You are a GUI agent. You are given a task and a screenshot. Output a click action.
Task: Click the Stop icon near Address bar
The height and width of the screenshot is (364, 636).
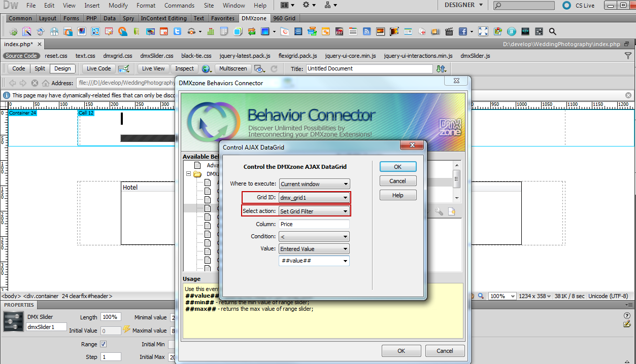35,83
